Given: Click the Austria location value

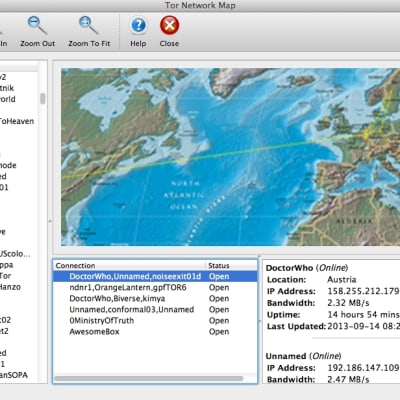Looking at the screenshot, I should [342, 279].
